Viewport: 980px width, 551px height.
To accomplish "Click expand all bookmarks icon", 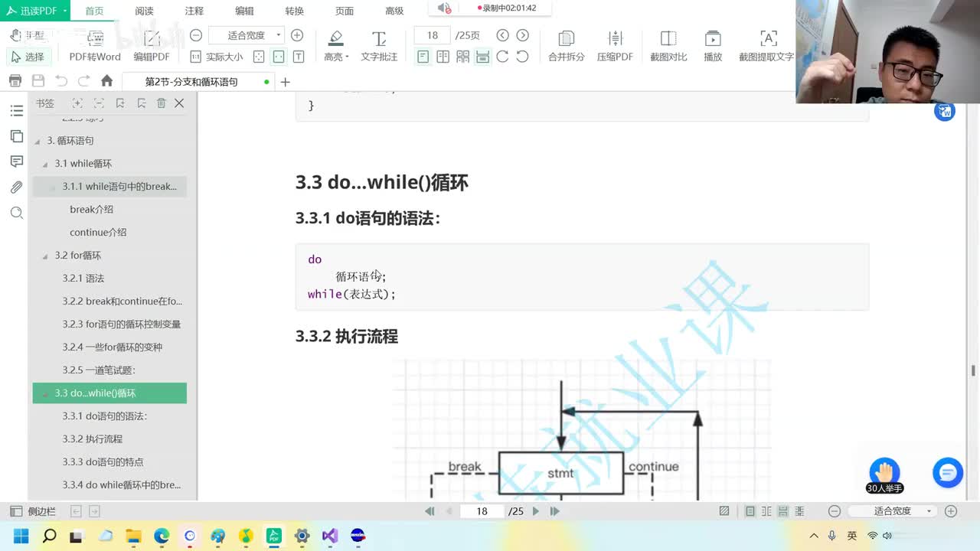I will tap(77, 103).
